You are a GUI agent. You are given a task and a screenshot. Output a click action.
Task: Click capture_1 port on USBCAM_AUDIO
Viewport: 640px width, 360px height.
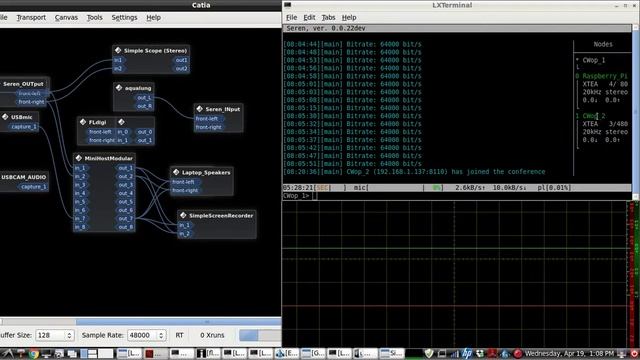[x=33, y=187]
